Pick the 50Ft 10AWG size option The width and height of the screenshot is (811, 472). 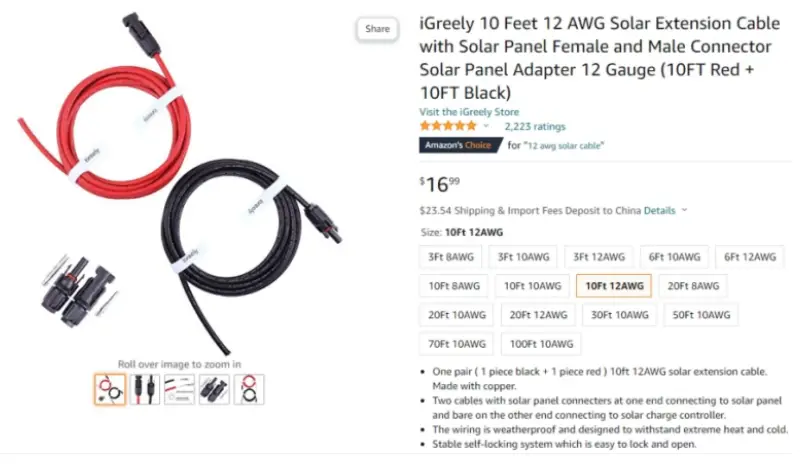701,315
